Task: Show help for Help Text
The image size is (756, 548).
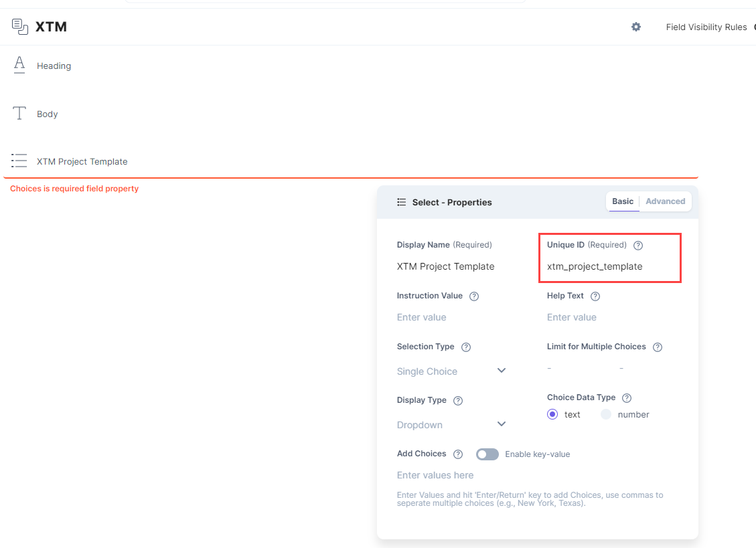Action: pyautogui.click(x=595, y=296)
